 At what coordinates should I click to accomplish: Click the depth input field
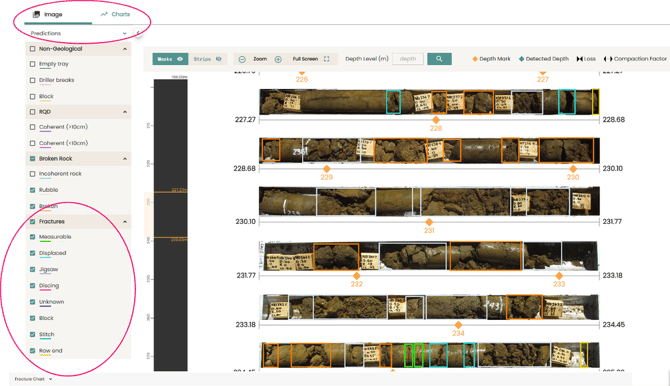click(x=408, y=59)
